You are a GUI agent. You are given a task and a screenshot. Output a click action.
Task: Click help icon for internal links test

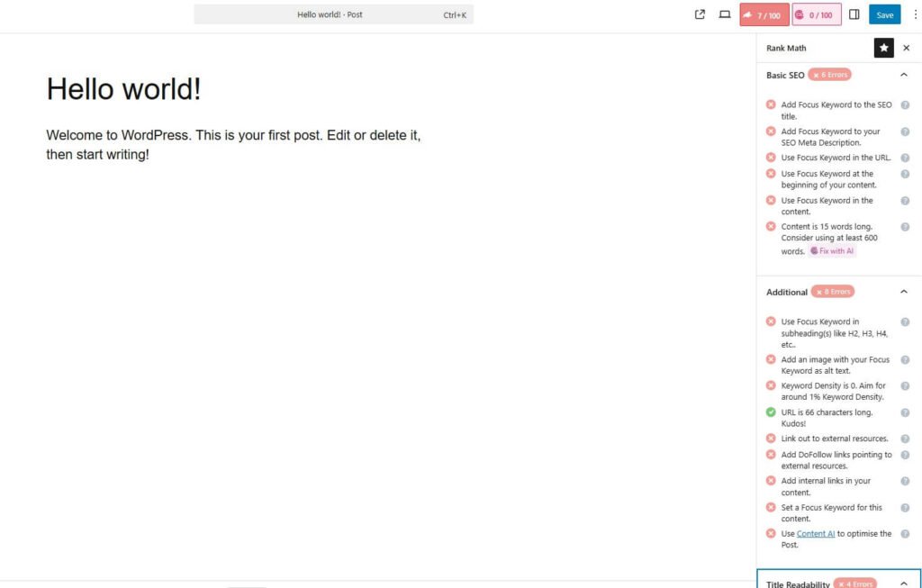coord(905,481)
